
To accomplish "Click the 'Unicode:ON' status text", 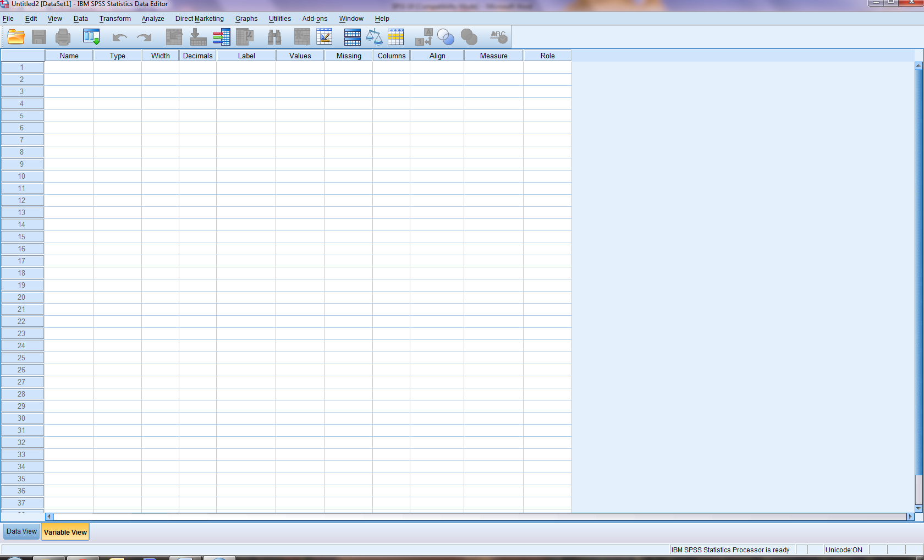I will click(x=844, y=550).
